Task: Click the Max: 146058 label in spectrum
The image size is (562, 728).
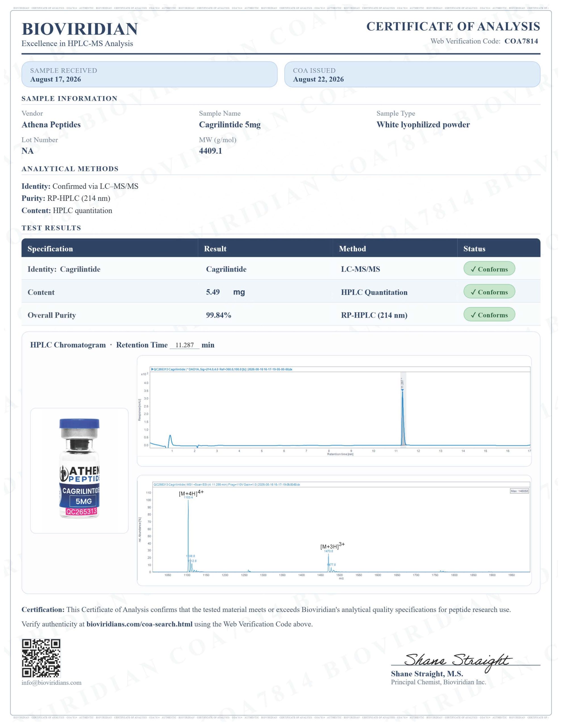Action: (x=519, y=491)
